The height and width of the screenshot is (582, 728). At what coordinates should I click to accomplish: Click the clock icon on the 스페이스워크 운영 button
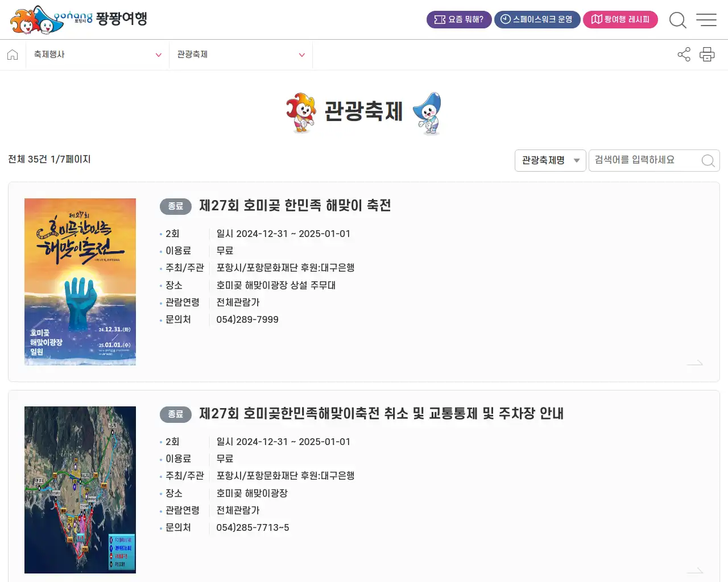[504, 19]
